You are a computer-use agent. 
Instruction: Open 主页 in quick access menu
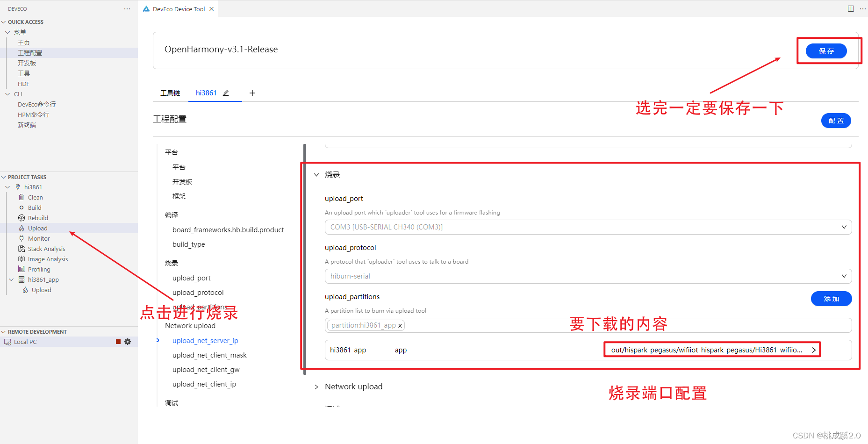click(24, 43)
